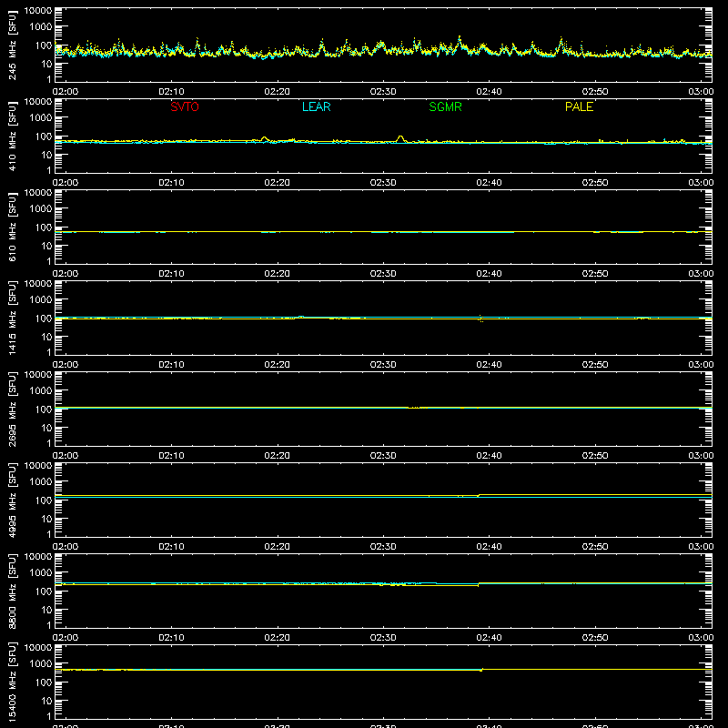Click the 10 y-axis value of 15400 MHz plot
728x728 pixels.
[46, 701]
